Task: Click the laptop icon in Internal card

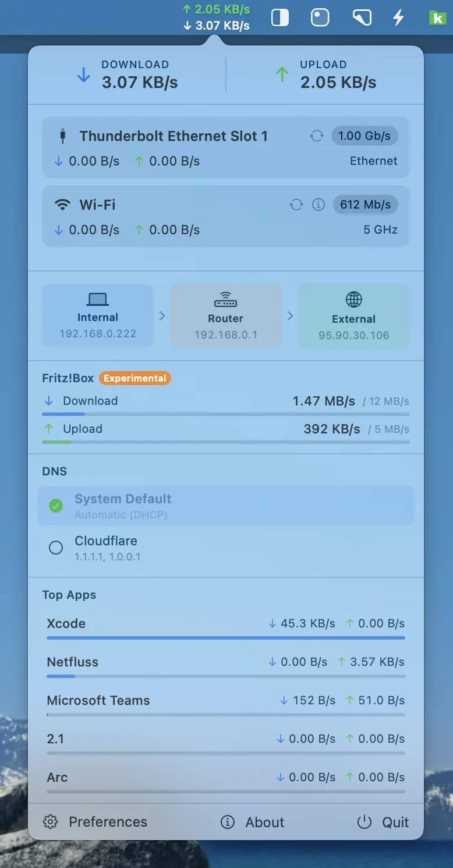Action: [x=98, y=299]
